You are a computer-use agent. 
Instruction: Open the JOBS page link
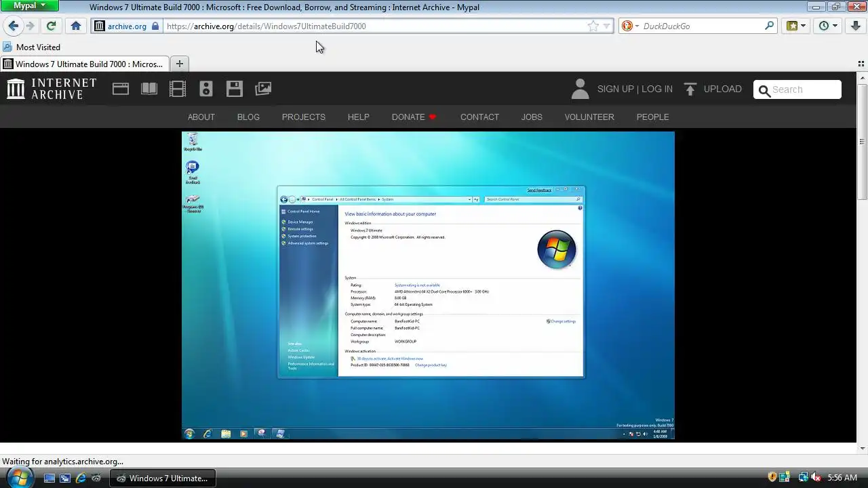click(x=532, y=117)
